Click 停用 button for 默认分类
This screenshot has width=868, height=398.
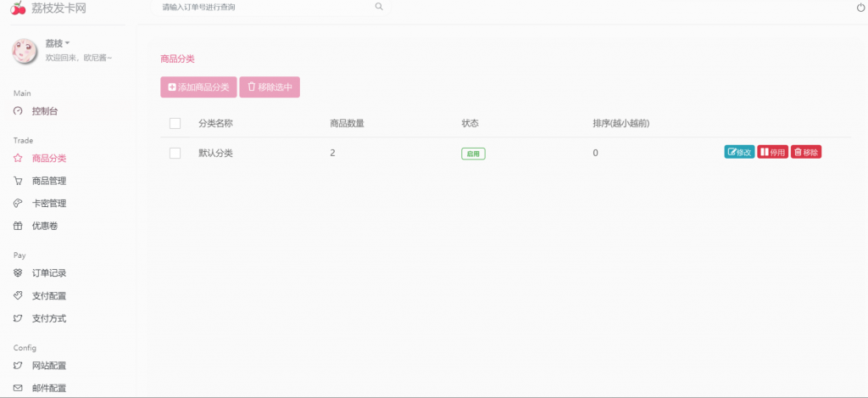tap(773, 152)
